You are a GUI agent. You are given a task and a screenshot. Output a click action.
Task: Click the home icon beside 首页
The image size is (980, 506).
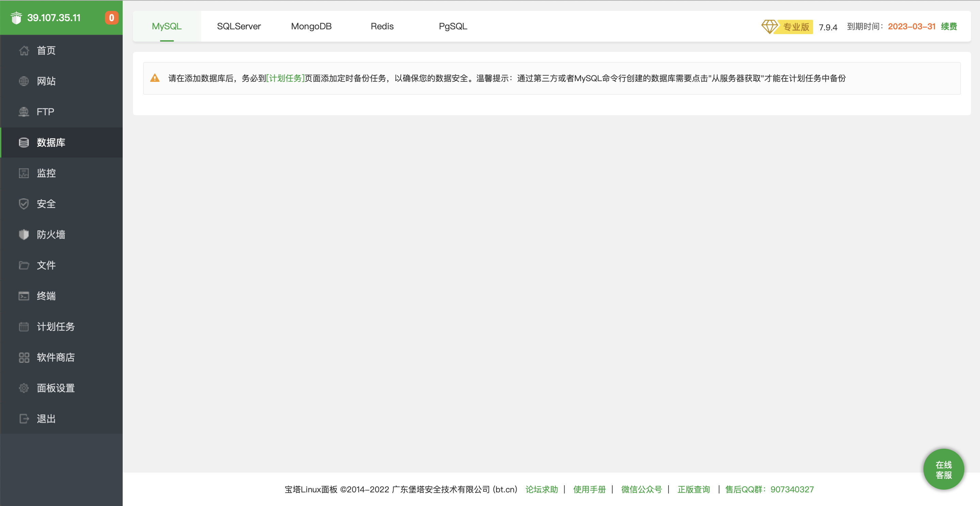(x=24, y=50)
